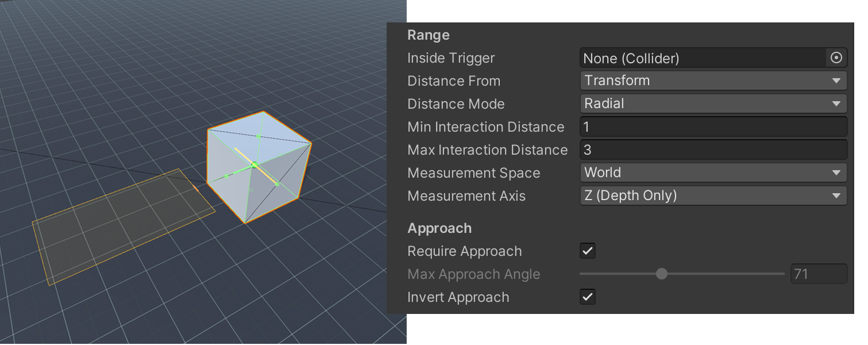Click the Range section header

pyautogui.click(x=429, y=35)
